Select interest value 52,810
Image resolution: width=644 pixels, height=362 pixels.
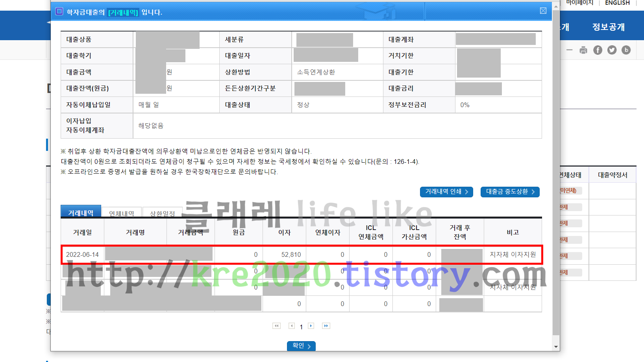pos(291,254)
